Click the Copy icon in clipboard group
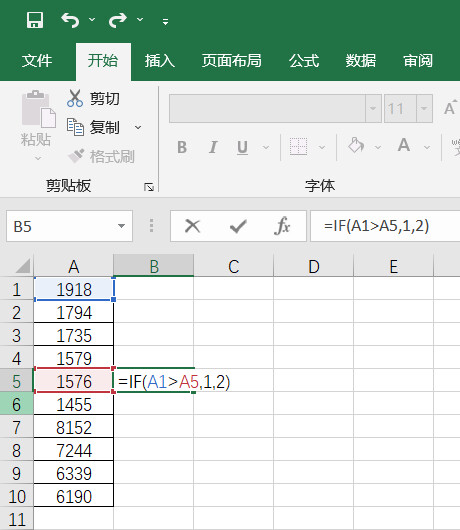This screenshot has width=460, height=530. pyautogui.click(x=75, y=127)
